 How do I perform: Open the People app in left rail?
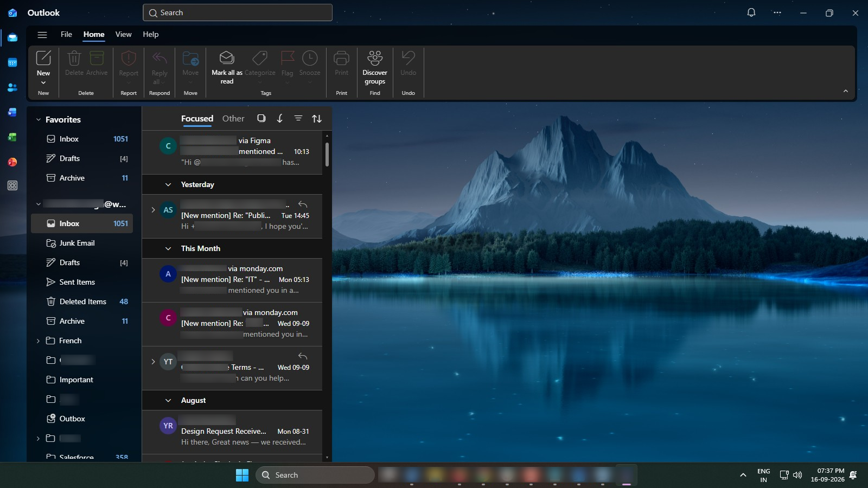(x=12, y=87)
